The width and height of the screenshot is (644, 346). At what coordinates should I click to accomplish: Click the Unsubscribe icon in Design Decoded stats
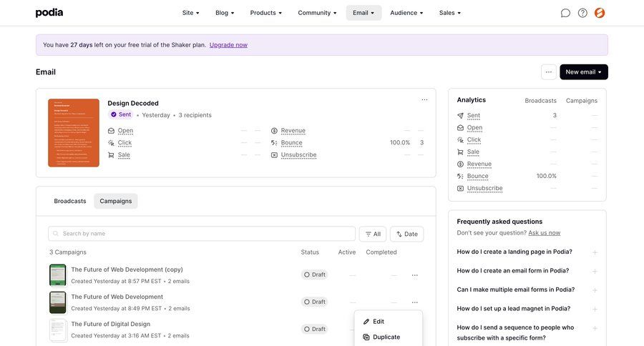[274, 154]
